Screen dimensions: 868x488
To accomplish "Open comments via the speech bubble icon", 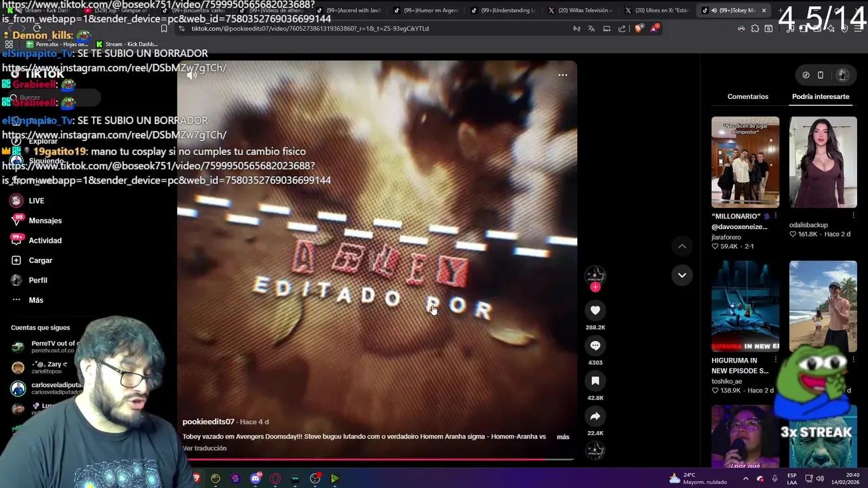I will (595, 346).
